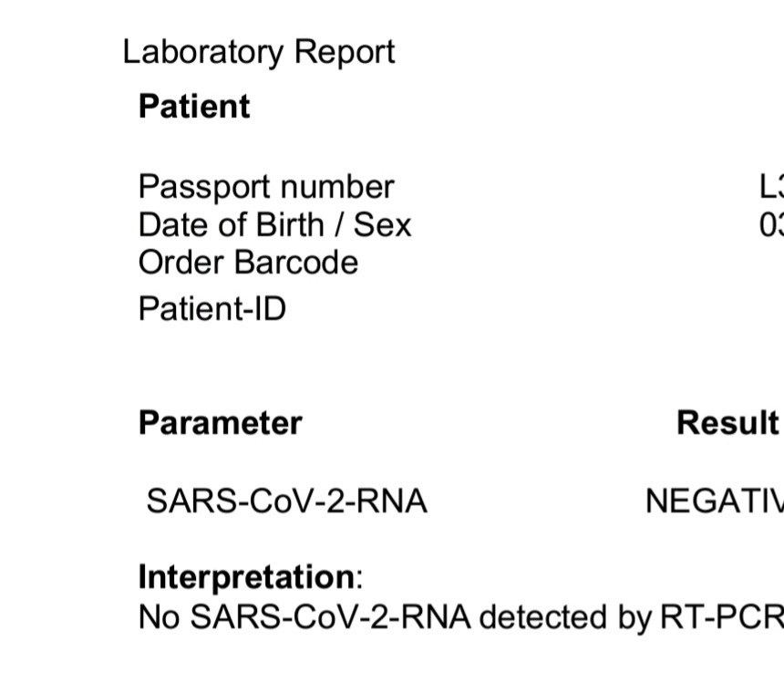Click the Date of Birth / Sex label
Image resolution: width=784 pixels, height=693 pixels.
(x=274, y=224)
